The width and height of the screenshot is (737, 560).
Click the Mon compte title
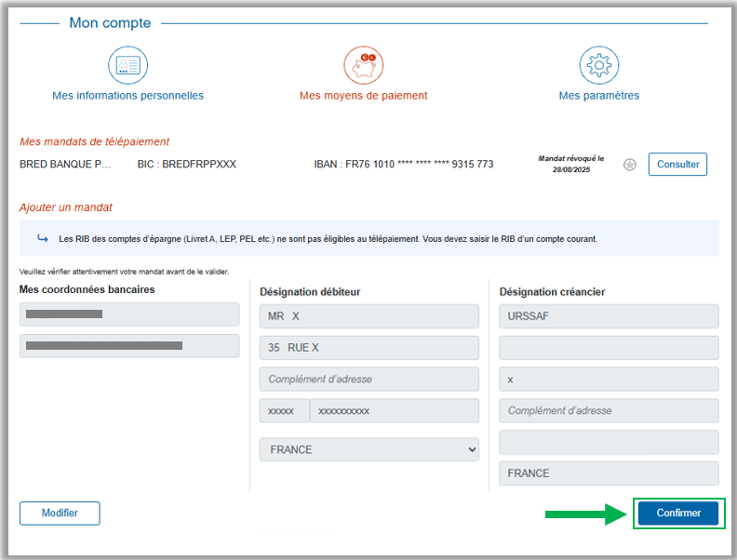pyautogui.click(x=110, y=22)
